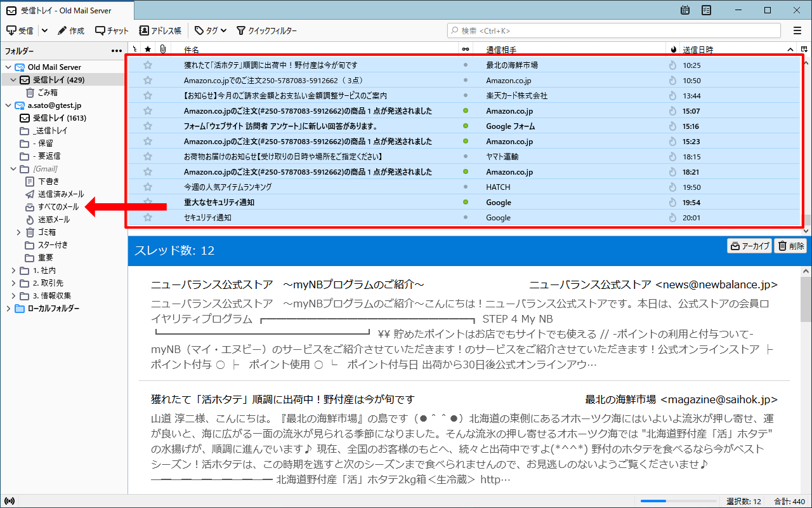This screenshot has height=508, width=812.
Task: Click the 削除 delete button
Action: pos(791,246)
